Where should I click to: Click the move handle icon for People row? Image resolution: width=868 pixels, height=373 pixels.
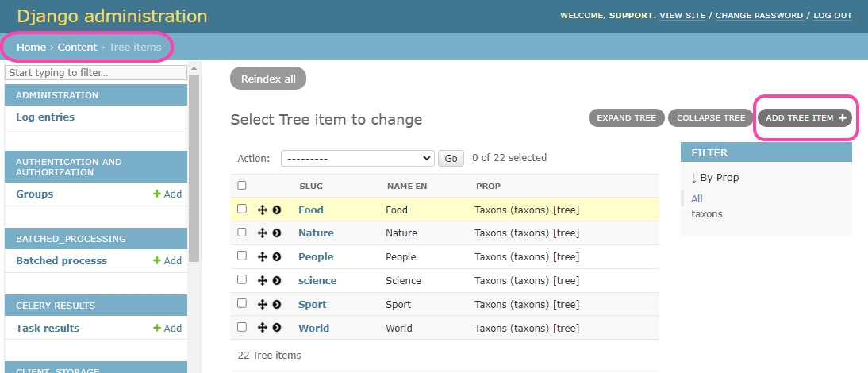[263, 257]
